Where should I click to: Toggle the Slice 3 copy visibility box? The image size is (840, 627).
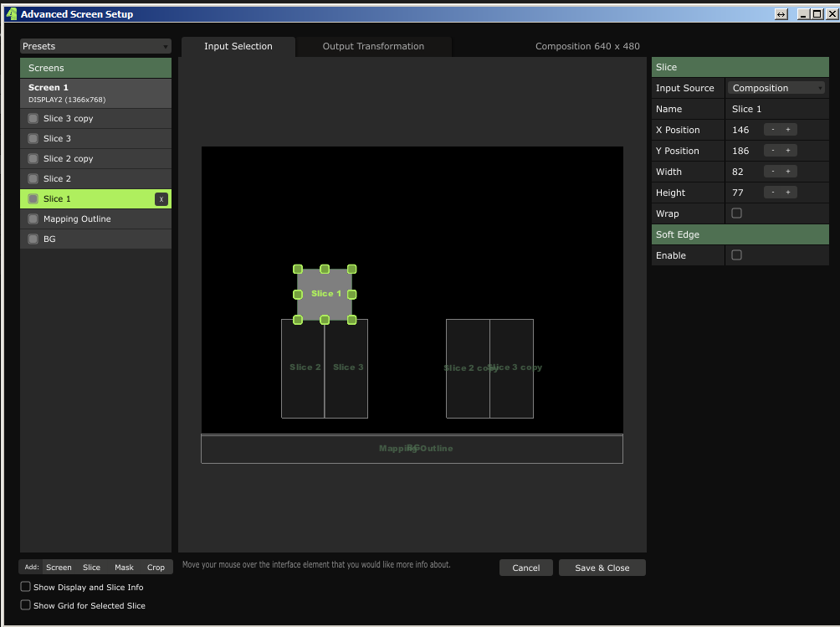click(x=33, y=119)
